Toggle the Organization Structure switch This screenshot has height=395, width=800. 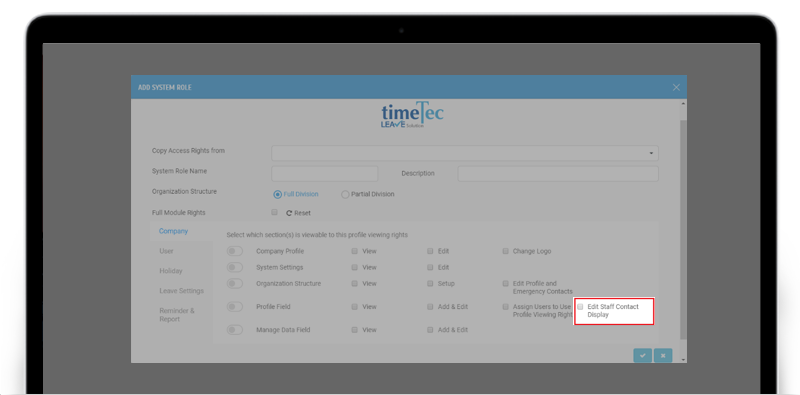pyautogui.click(x=235, y=283)
